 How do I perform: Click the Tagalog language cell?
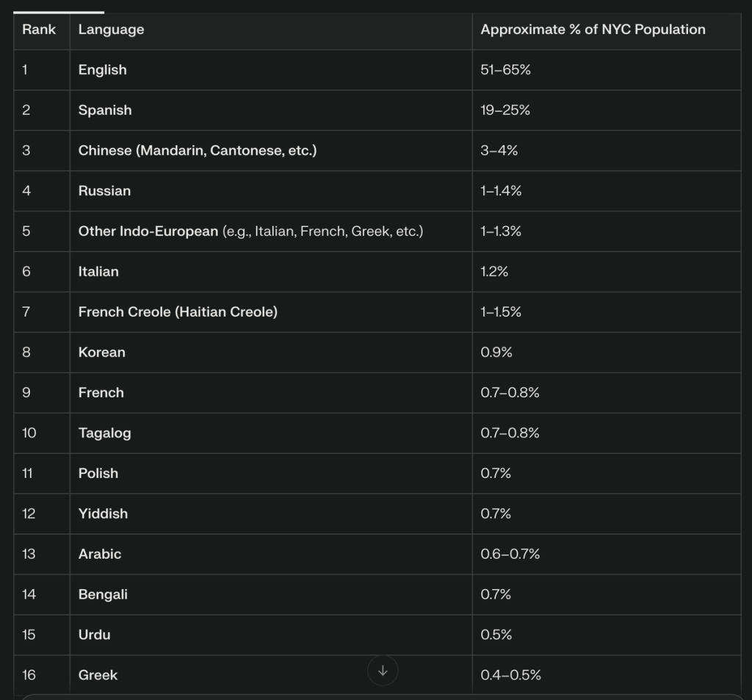(104, 433)
